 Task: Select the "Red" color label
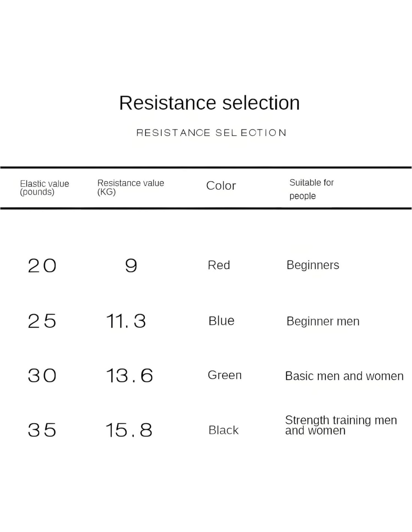219,265
